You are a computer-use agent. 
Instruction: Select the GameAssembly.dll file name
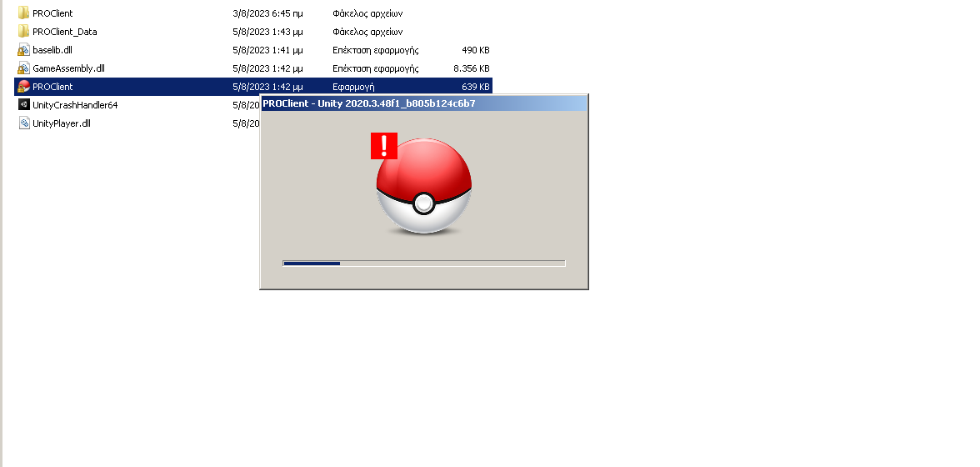68,68
